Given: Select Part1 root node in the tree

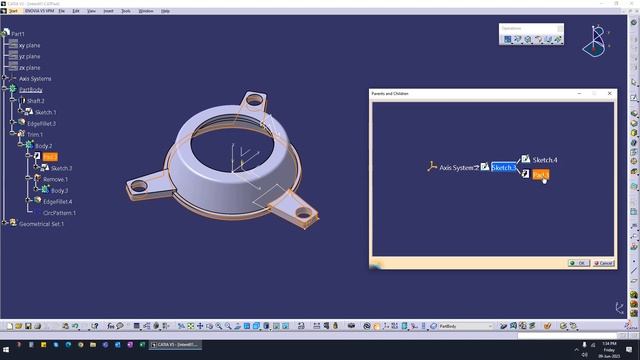Looking at the screenshot, I should (18, 33).
